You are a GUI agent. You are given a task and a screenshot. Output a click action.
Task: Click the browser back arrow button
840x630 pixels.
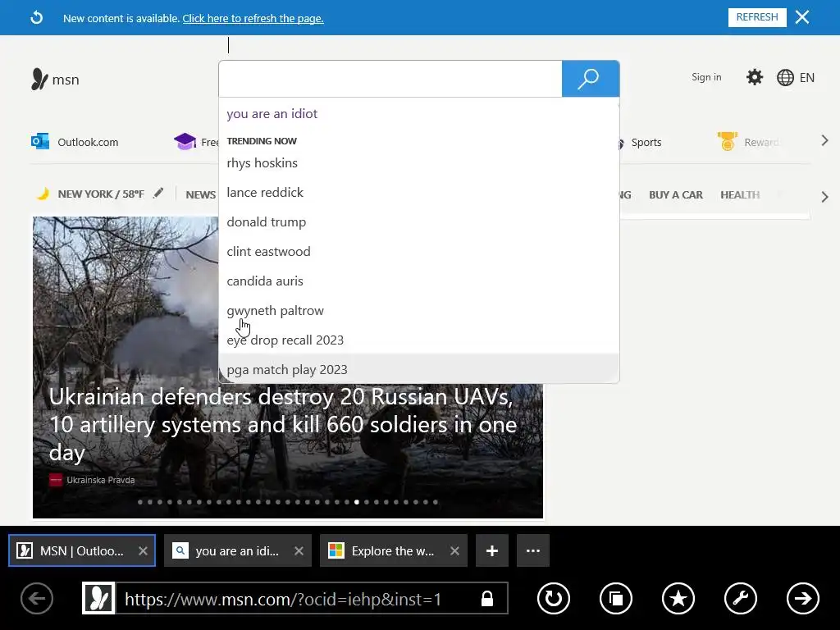tap(37, 598)
